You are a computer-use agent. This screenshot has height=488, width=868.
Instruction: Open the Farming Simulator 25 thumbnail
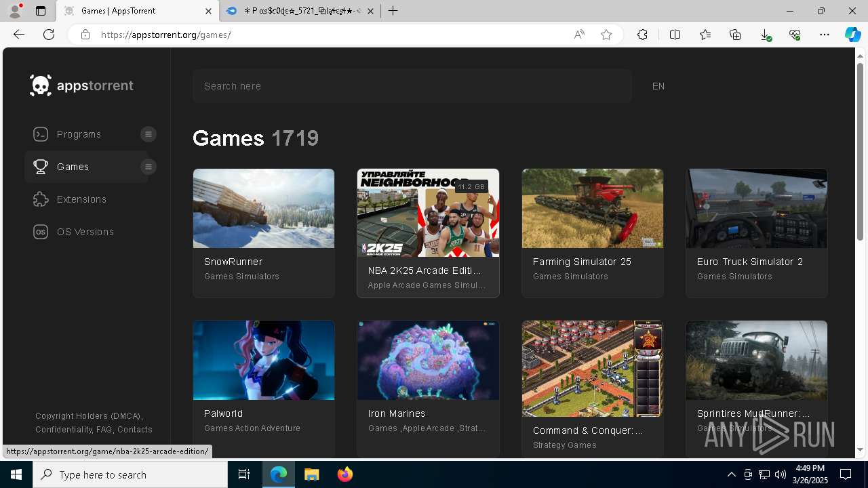593,208
